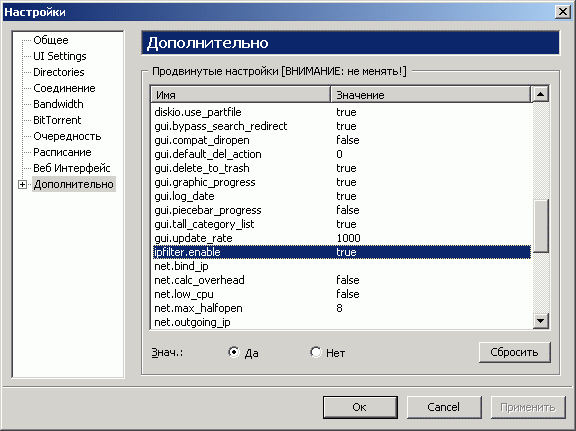576x431 pixels.
Task: Expand the Дополнительно tree node
Action: click(x=22, y=184)
